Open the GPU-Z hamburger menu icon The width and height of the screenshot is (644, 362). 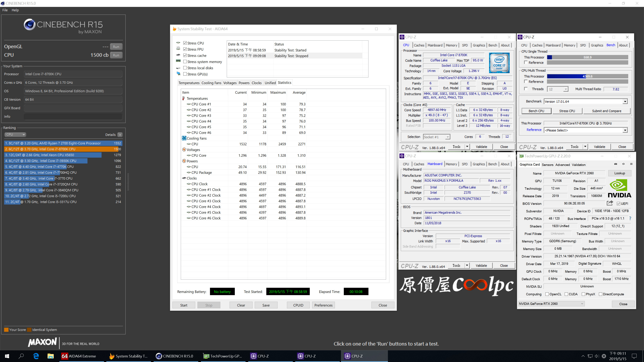631,164
